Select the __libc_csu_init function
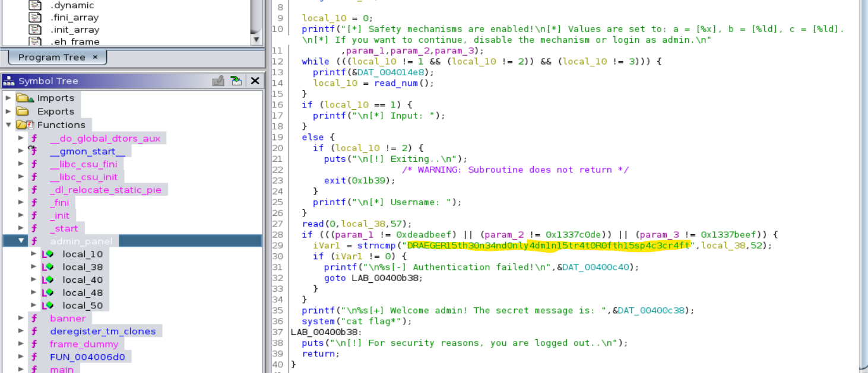Viewport: 868px width, 373px height. 84,177
